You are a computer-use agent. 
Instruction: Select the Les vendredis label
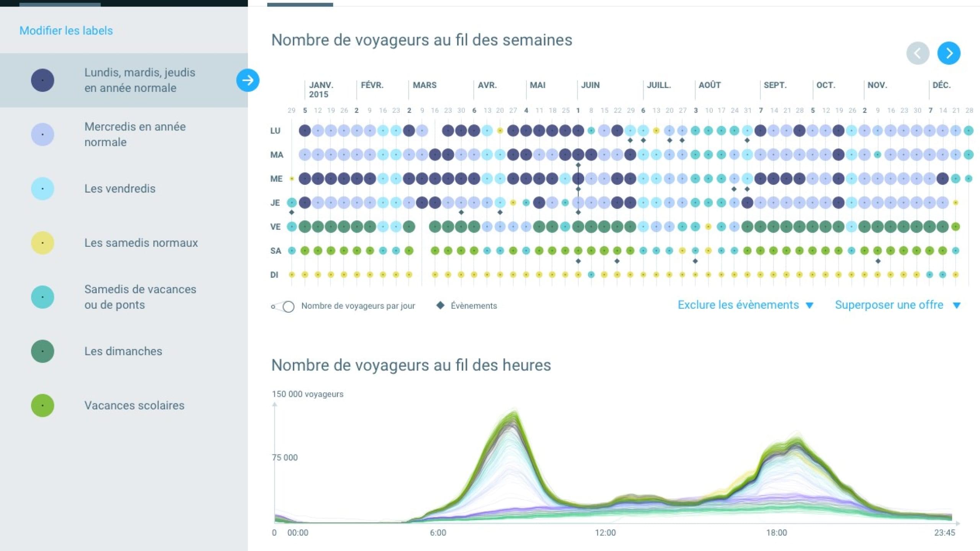[x=120, y=189]
